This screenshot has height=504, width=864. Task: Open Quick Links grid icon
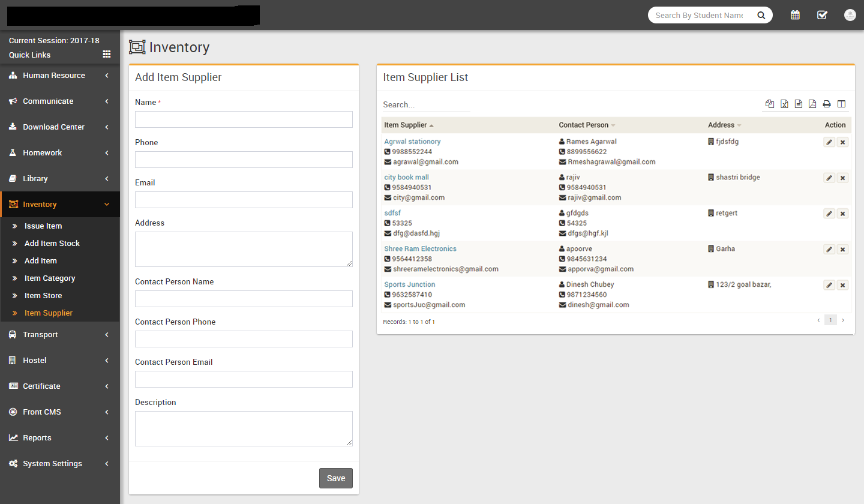coord(107,54)
